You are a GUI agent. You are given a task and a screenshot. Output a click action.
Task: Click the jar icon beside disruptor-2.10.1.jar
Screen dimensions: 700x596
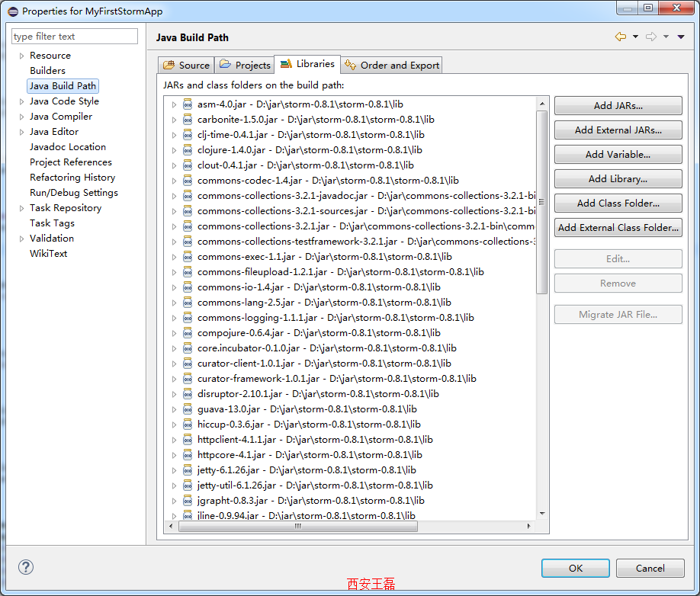tap(188, 394)
